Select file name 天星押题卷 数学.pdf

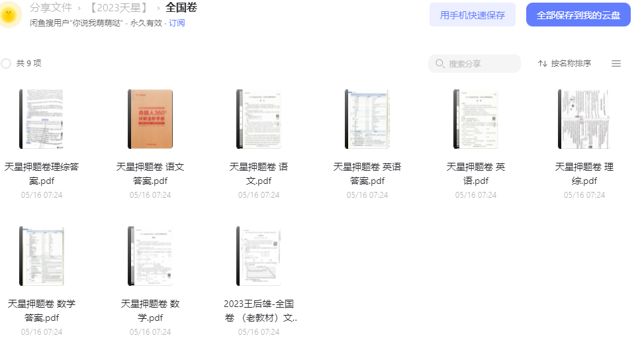(150, 310)
